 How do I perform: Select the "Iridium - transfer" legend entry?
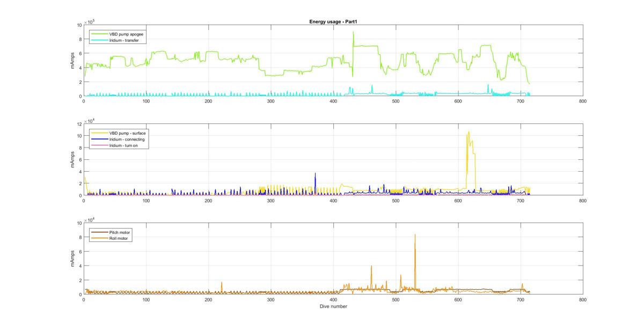click(125, 40)
